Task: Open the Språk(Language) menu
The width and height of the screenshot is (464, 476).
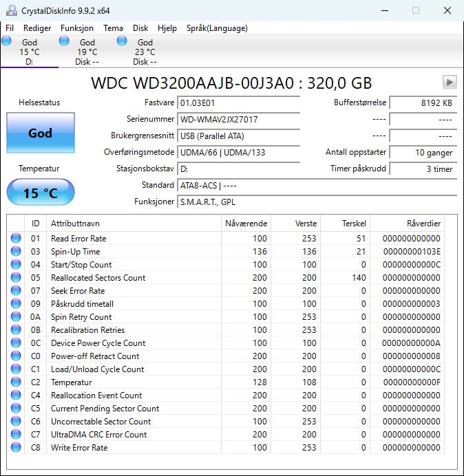Action: coord(217,28)
